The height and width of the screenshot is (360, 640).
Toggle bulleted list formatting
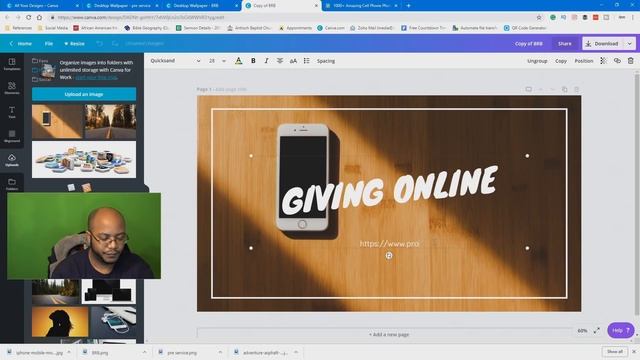pos(307,61)
